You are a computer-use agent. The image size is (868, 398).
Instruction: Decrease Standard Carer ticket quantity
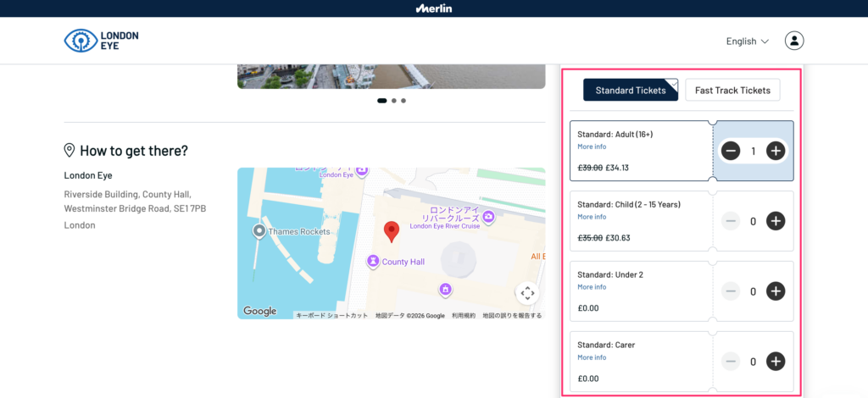(731, 362)
